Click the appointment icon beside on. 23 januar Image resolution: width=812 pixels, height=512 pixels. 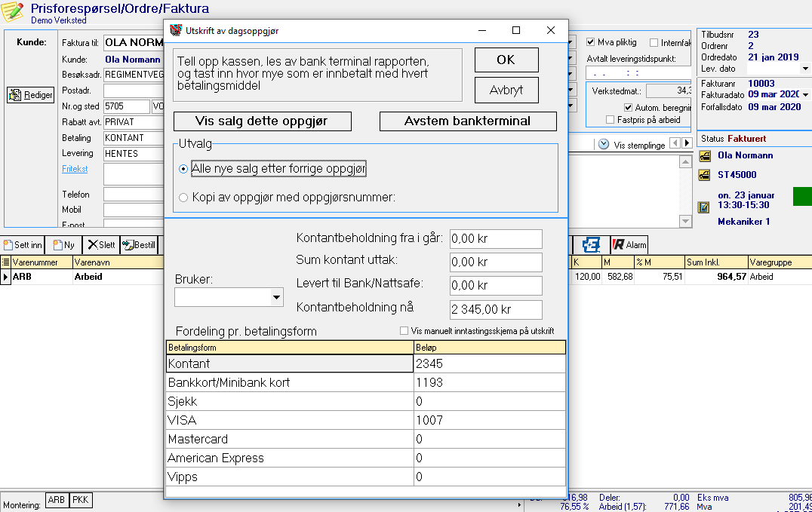click(704, 207)
